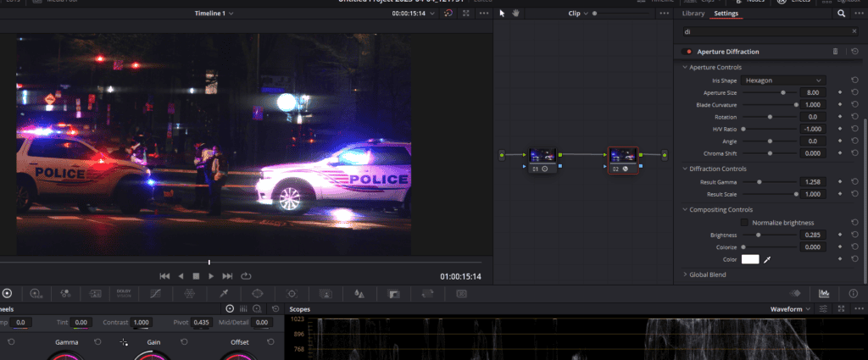Jump to the last frame
The height and width of the screenshot is (360, 868).
click(x=227, y=276)
